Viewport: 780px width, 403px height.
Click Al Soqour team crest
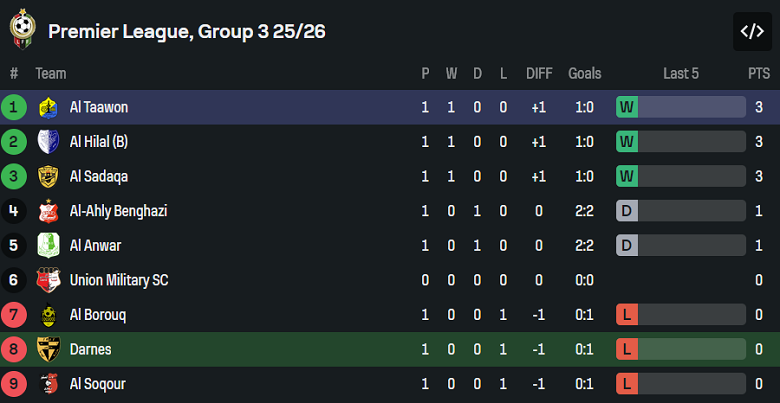47,384
